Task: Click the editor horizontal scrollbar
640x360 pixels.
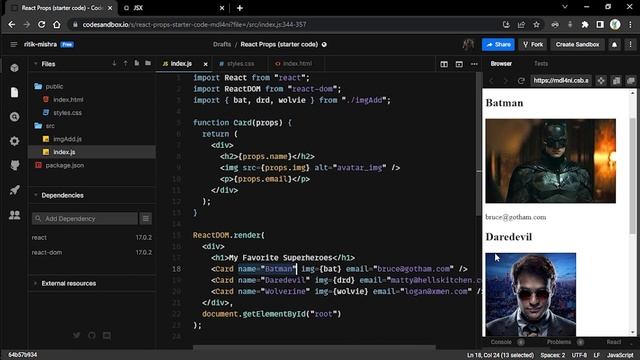Action: pos(314,348)
